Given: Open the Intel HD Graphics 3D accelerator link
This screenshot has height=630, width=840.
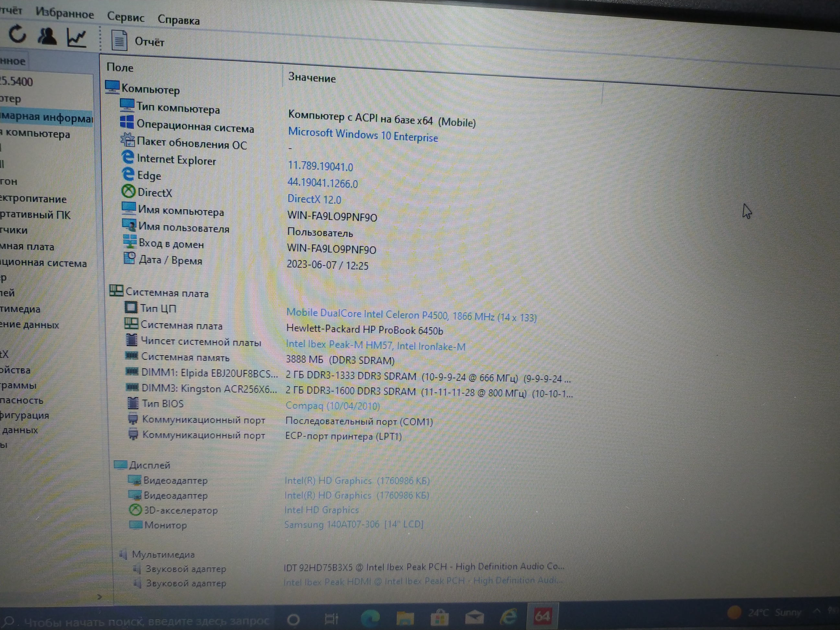Looking at the screenshot, I should coord(322,510).
